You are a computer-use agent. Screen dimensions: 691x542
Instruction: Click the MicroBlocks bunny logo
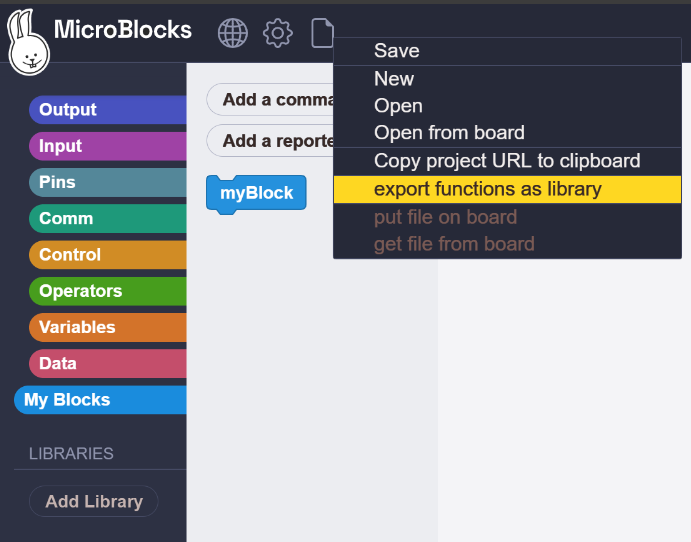coord(28,42)
